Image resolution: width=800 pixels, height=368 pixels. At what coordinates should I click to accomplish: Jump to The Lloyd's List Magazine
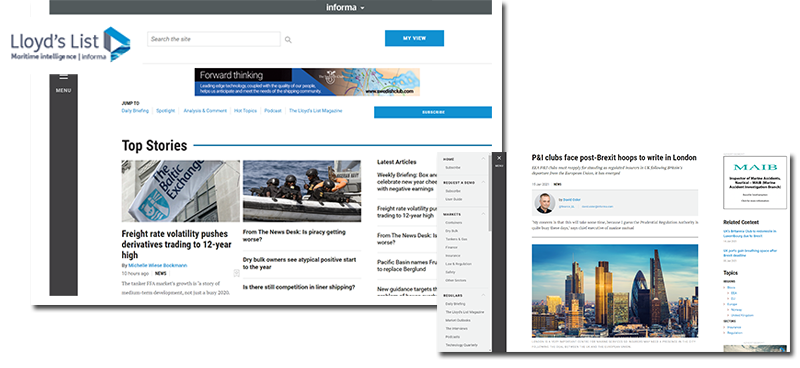[316, 111]
